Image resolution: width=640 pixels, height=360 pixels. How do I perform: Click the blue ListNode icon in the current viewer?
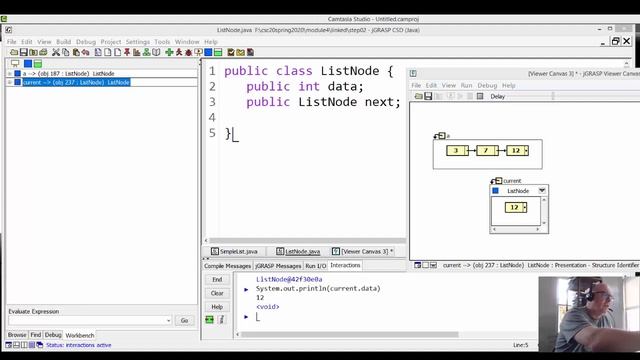pyautogui.click(x=496, y=191)
